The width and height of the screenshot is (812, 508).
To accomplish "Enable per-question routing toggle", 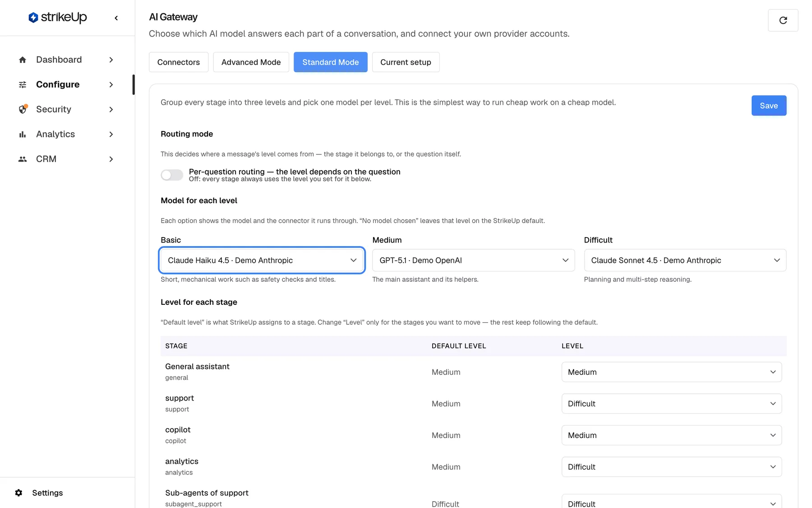I will [x=172, y=175].
